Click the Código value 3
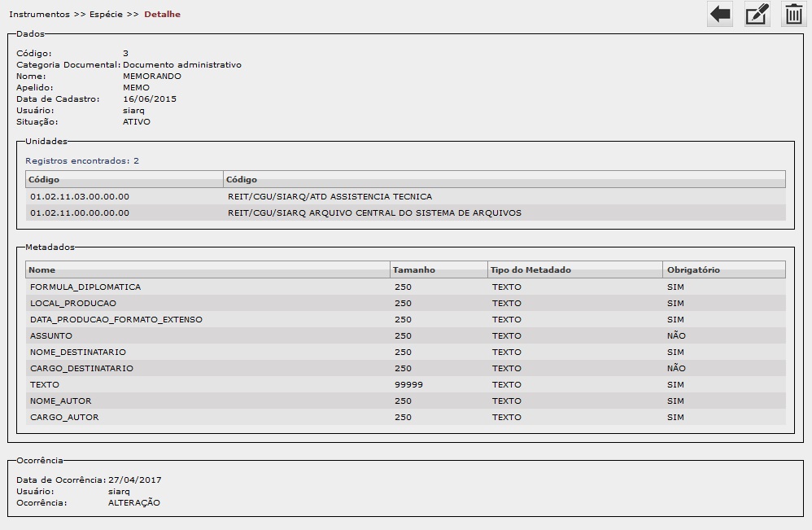Viewport: 812px width, 530px height. (126, 54)
